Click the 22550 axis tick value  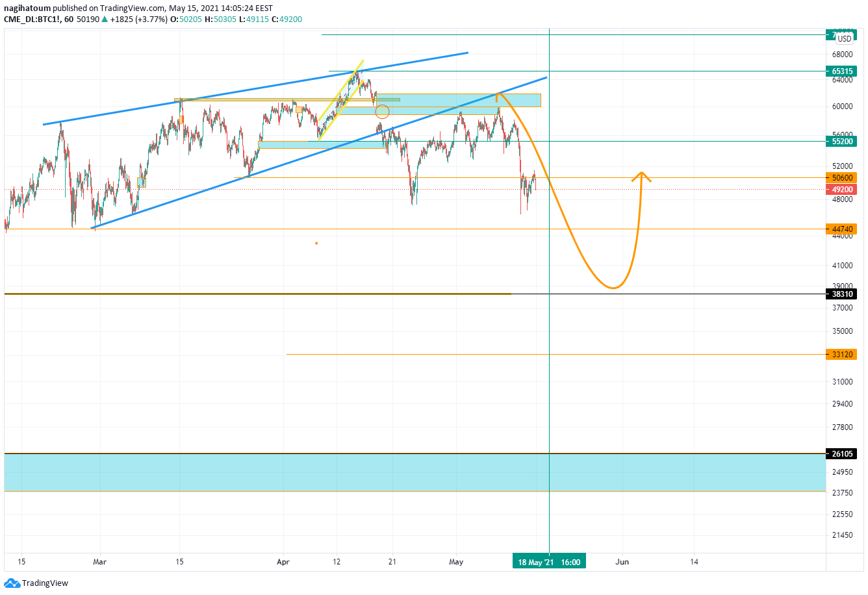point(843,514)
